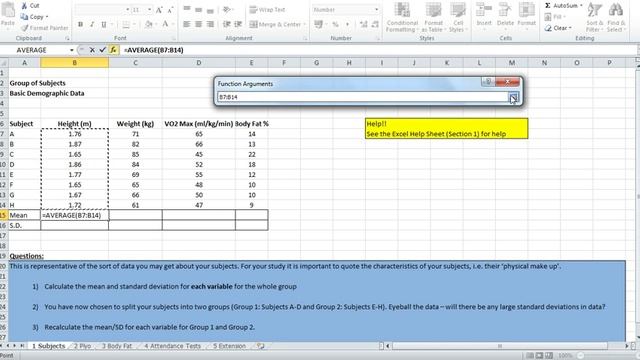This screenshot has width=640, height=360.
Task: Open Conditional Formatting menu
Action: click(x=402, y=18)
